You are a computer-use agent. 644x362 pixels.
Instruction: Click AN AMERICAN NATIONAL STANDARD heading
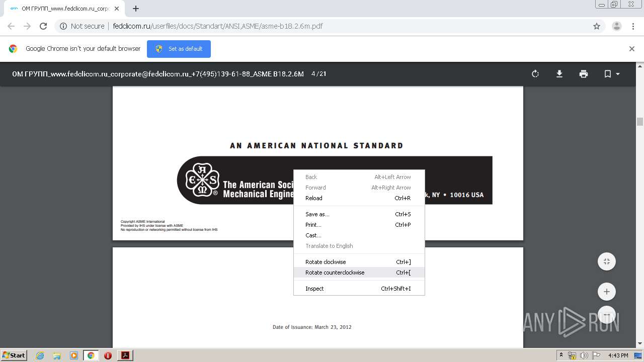click(x=316, y=146)
